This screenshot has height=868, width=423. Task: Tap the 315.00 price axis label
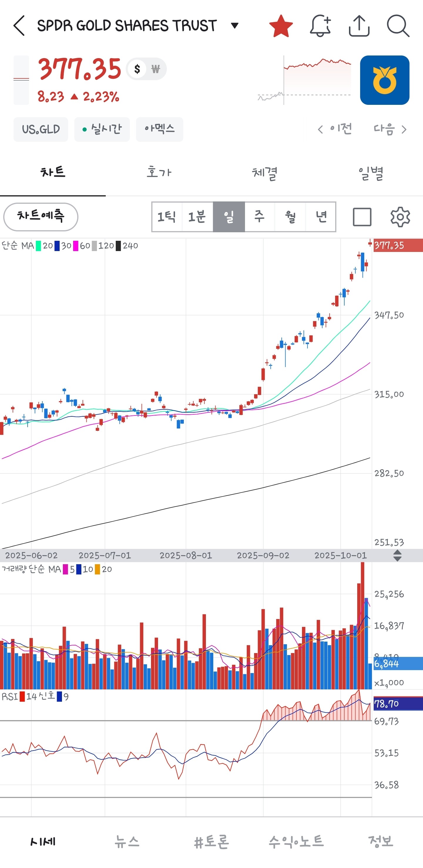coord(389,394)
